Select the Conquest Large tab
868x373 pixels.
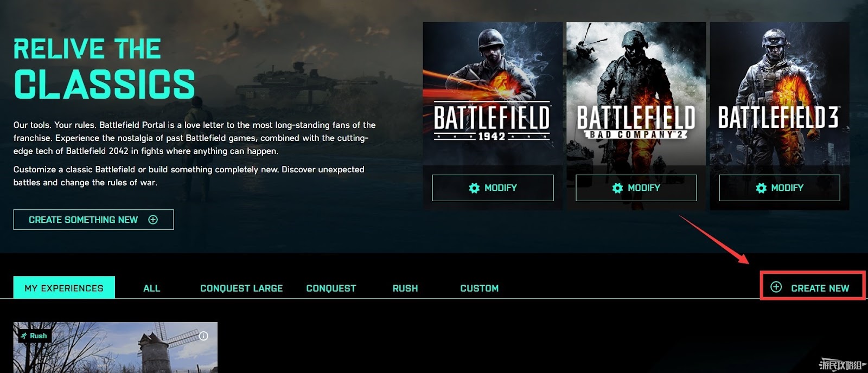click(x=241, y=288)
